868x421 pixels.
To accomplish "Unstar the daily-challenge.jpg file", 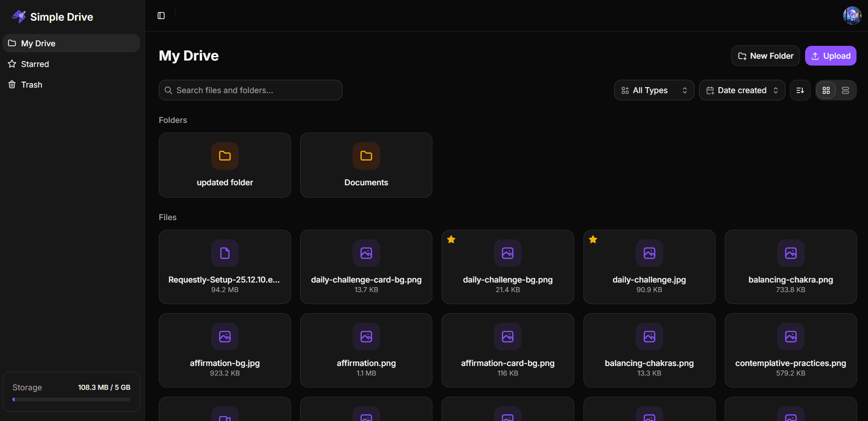I will coord(593,239).
